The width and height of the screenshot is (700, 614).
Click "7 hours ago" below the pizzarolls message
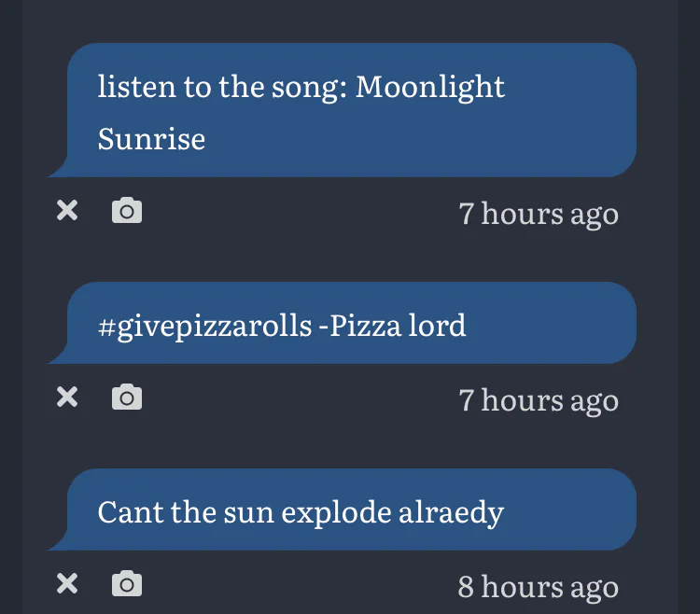click(x=539, y=400)
